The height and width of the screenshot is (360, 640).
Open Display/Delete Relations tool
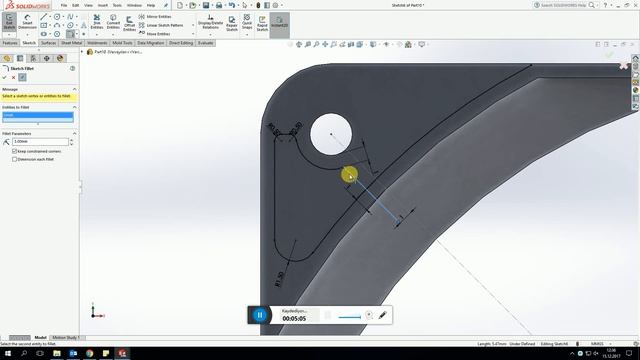tap(211, 22)
